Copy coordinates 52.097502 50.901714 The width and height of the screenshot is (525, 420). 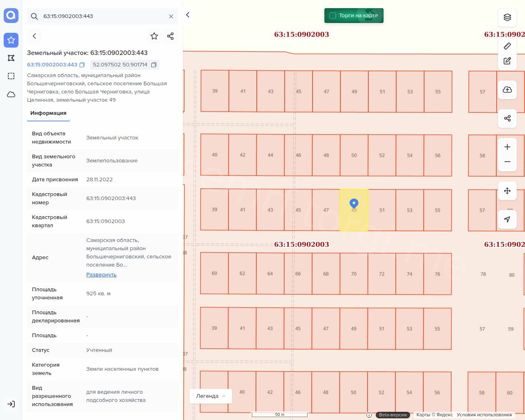point(154,65)
